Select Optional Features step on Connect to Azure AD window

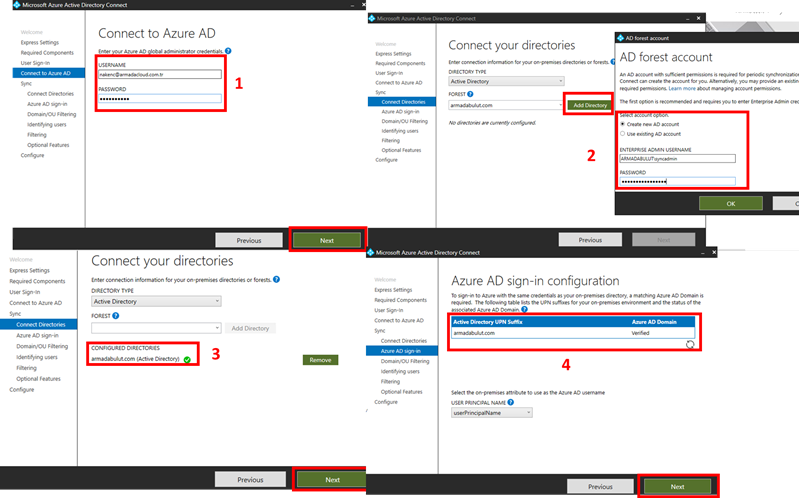tap(48, 145)
